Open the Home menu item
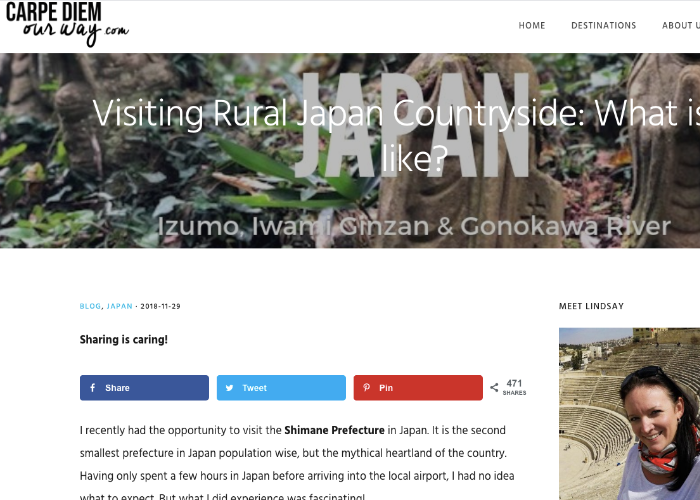Viewport: 700px width, 500px height. coord(532,25)
